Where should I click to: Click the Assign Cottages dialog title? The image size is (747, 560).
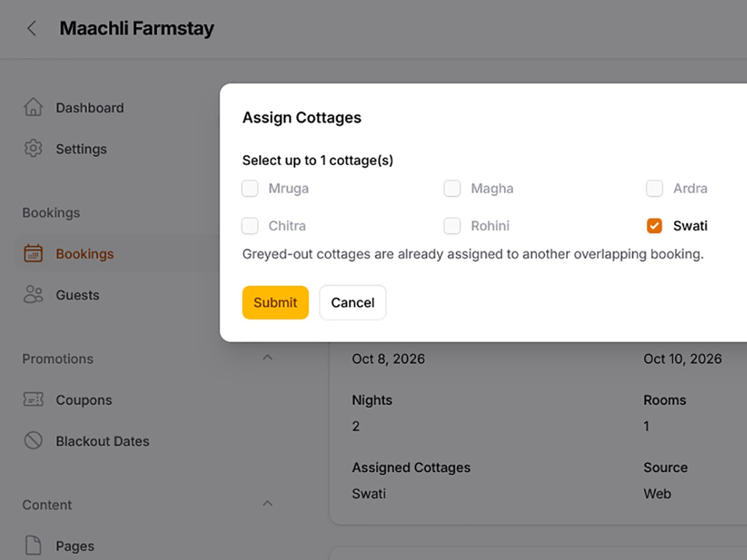[x=302, y=118]
